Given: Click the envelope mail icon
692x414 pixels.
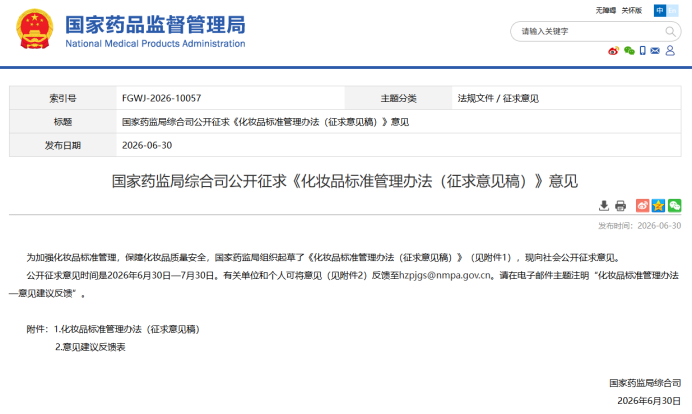Looking at the screenshot, I should click(655, 51).
